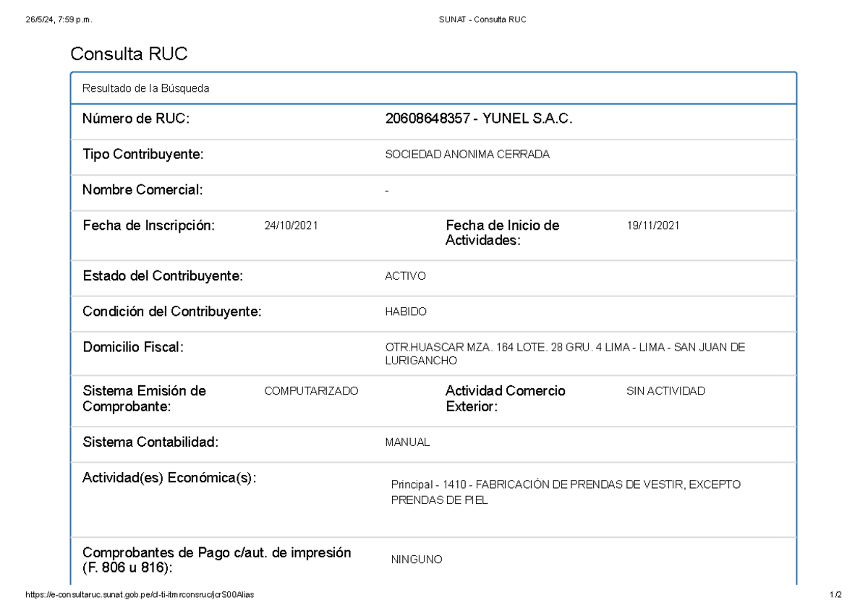
Task: Click the Tipo Contribuyente row label
Action: click(142, 154)
